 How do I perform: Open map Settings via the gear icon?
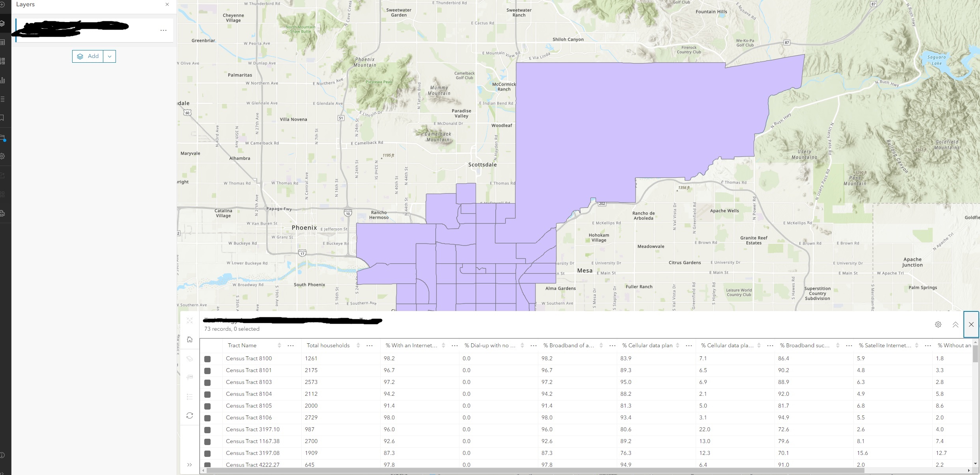tap(3, 156)
